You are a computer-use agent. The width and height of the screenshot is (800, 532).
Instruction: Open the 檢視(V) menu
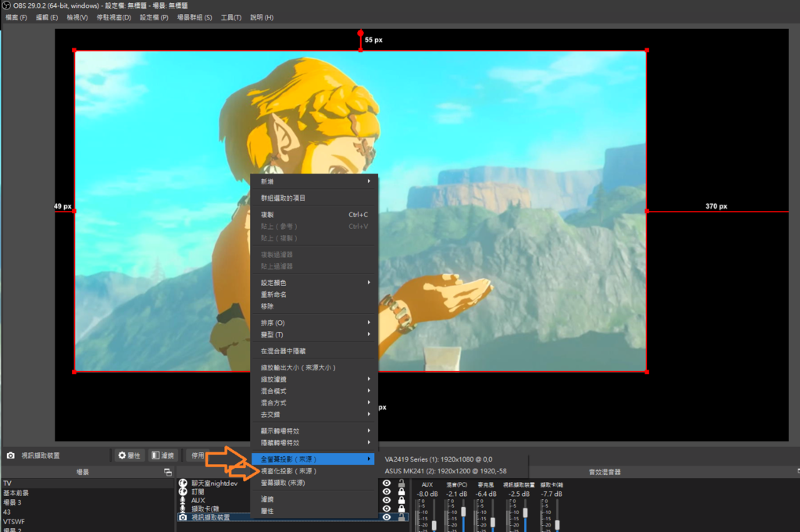pyautogui.click(x=77, y=17)
